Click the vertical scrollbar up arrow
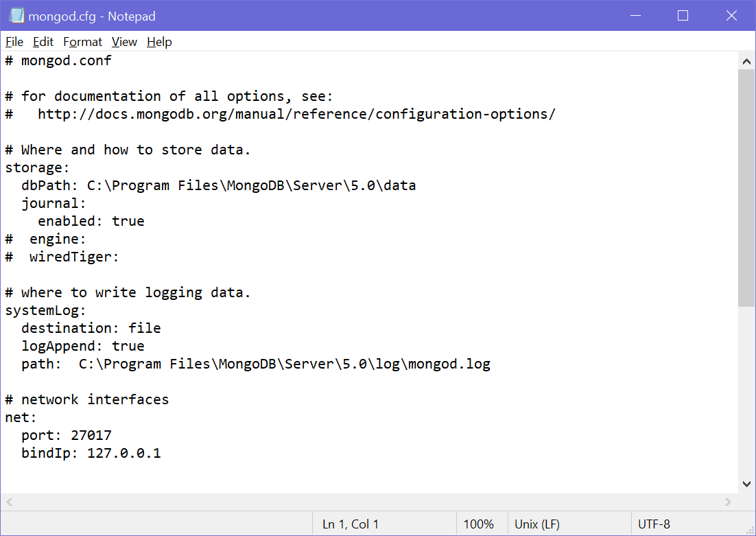The height and width of the screenshot is (536, 756). (746, 60)
